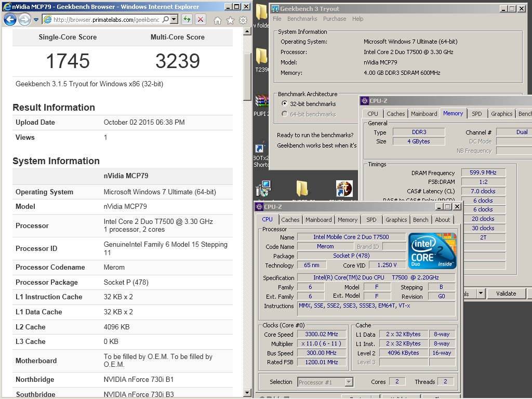
Task: Click the back CPU-Z title bar icon
Action: click(365, 101)
